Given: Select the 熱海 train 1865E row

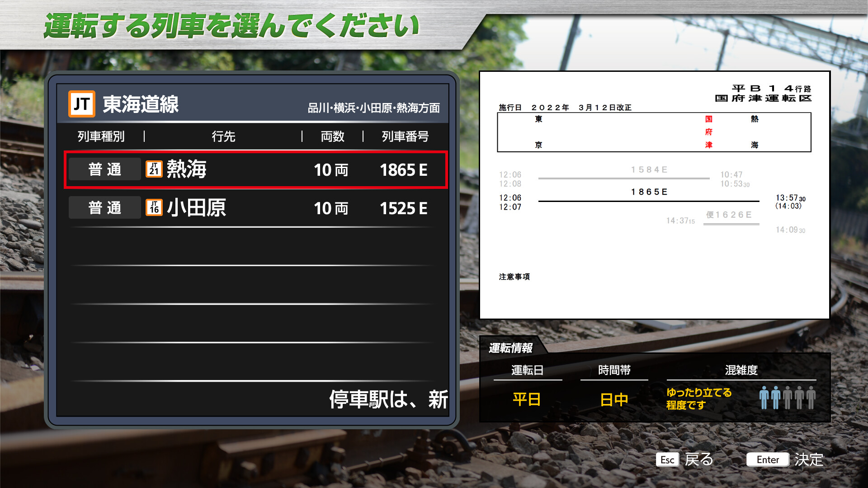Looking at the screenshot, I should point(255,170).
